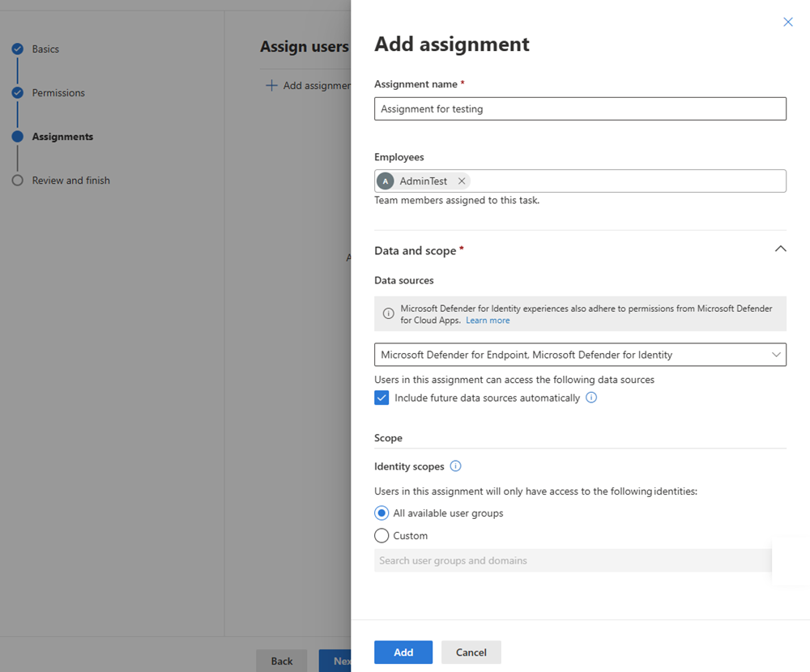
Task: Click Search user groups and domains field
Action: coord(573,560)
